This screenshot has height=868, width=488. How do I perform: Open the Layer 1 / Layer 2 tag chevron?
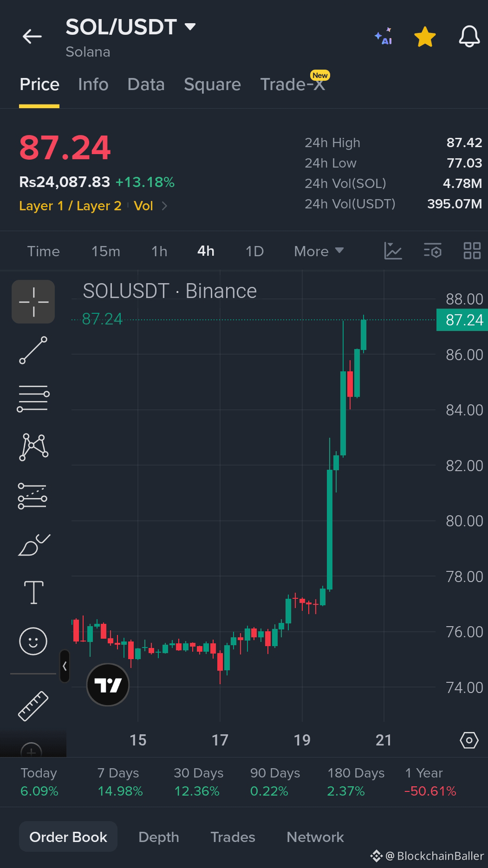coord(164,206)
